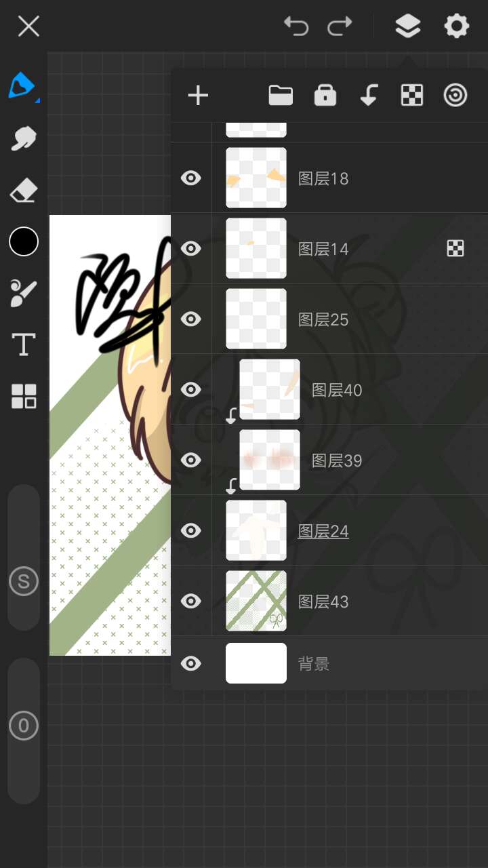Screen dimensions: 488x868
Task: Select the pen brush tool
Action: tap(22, 86)
